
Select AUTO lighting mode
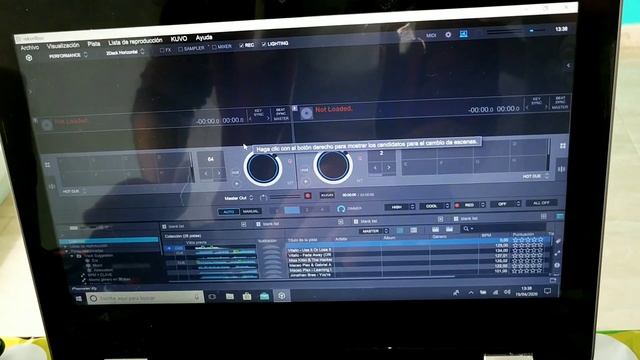click(x=229, y=212)
